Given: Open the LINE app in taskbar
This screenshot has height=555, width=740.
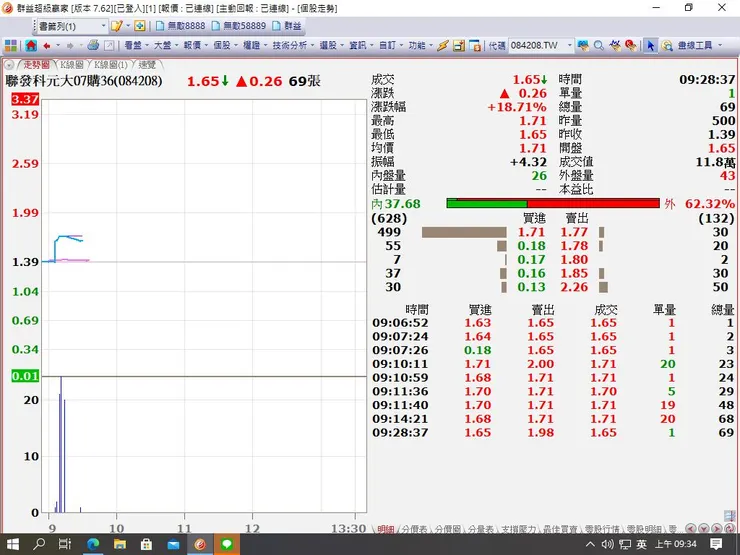Looking at the screenshot, I should (x=227, y=544).
